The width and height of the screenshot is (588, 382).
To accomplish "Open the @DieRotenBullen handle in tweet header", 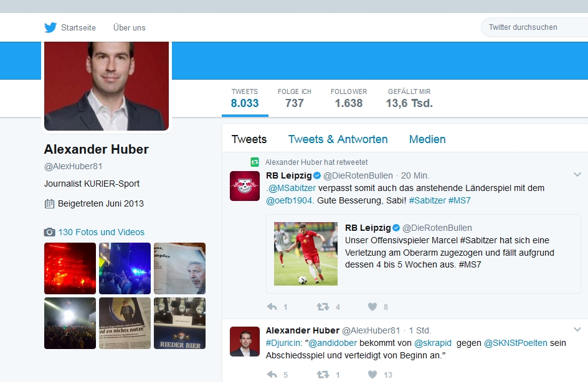I will (x=358, y=175).
